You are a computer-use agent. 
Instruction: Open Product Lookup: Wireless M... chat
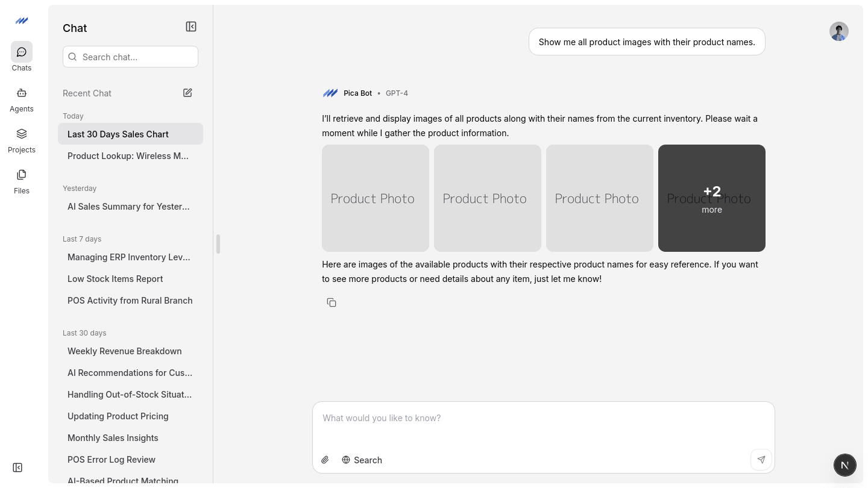pyautogui.click(x=130, y=155)
